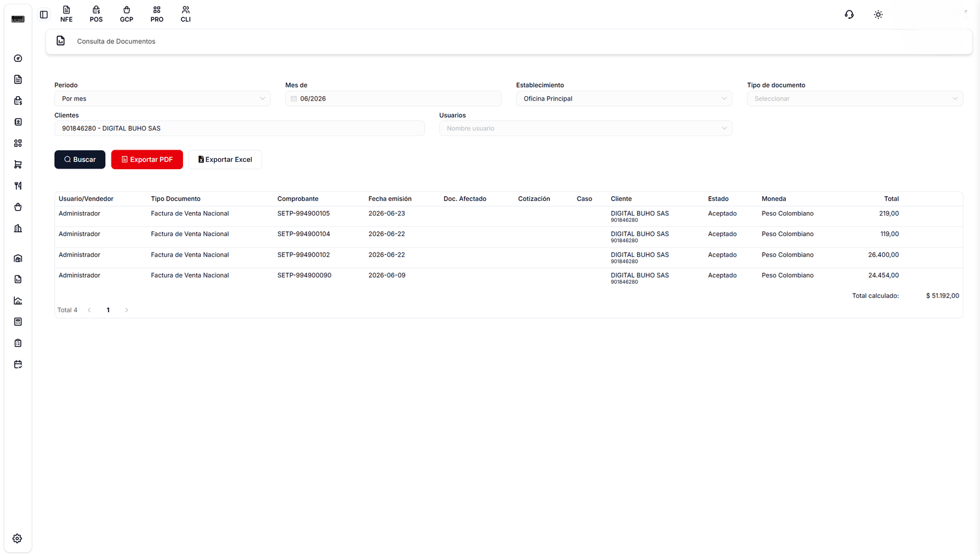The image size is (980, 556).
Task: Click the Usuario/Vendedor column header
Action: pos(86,199)
